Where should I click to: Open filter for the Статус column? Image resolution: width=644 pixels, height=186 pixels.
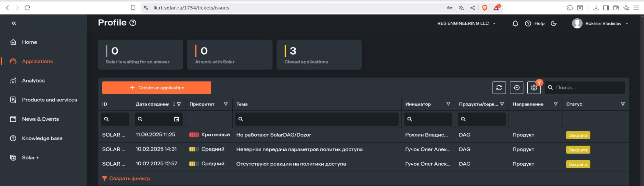tap(622, 104)
